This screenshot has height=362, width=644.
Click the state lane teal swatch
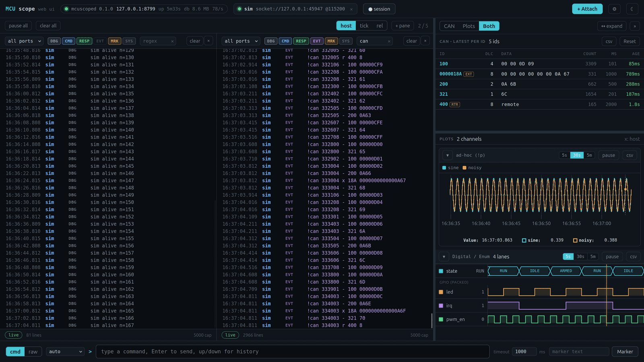(x=441, y=271)
